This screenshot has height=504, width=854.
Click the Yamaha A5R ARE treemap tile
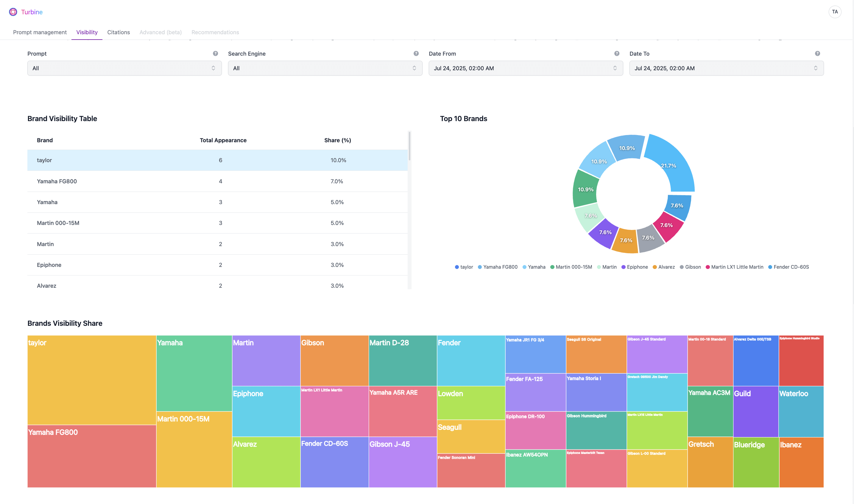403,411
